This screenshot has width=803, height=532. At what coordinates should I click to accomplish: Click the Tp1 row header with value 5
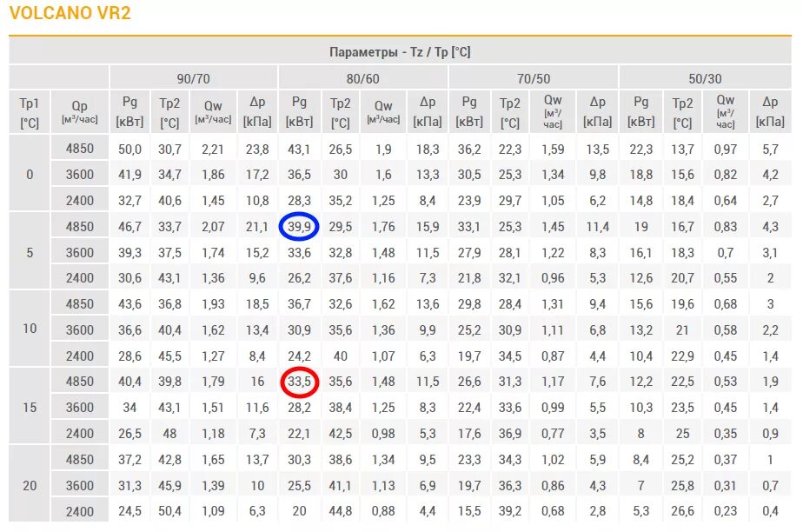(30, 252)
